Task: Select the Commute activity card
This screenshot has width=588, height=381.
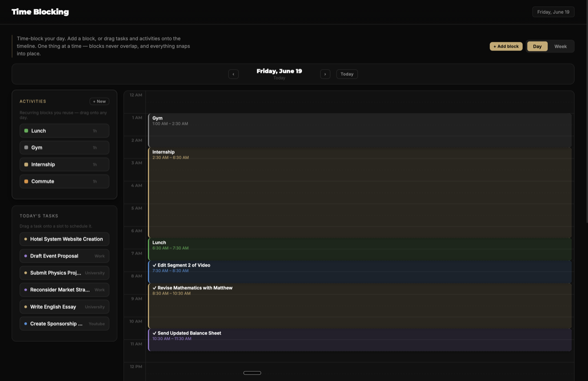Action: coord(64,181)
